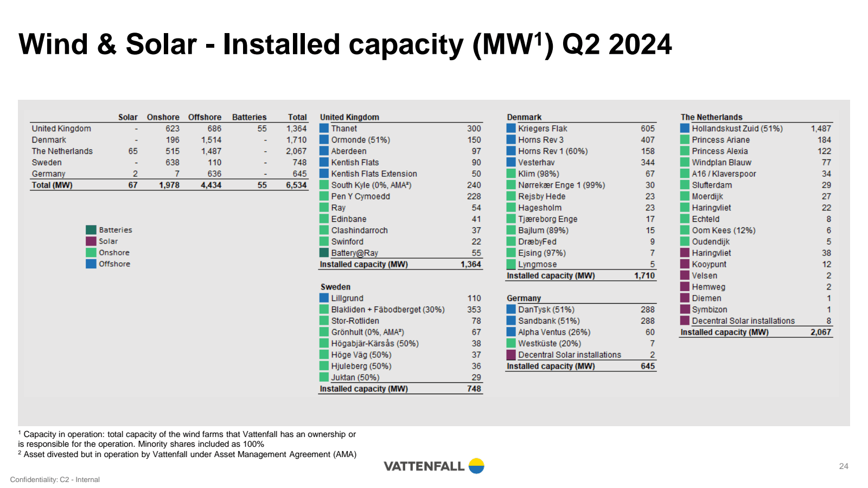Click the blue square beside Kriegers Flak
The height and width of the screenshot is (488, 868).
[511, 129]
